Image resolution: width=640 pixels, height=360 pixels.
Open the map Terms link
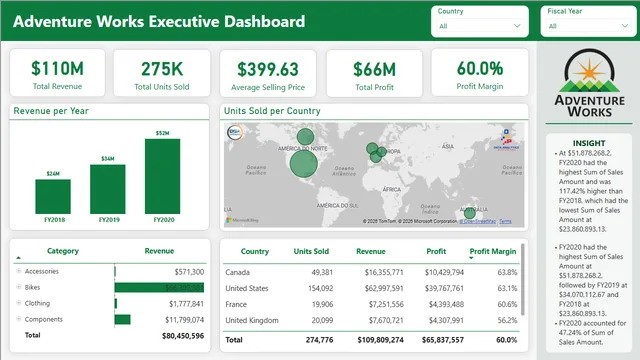[x=505, y=221]
